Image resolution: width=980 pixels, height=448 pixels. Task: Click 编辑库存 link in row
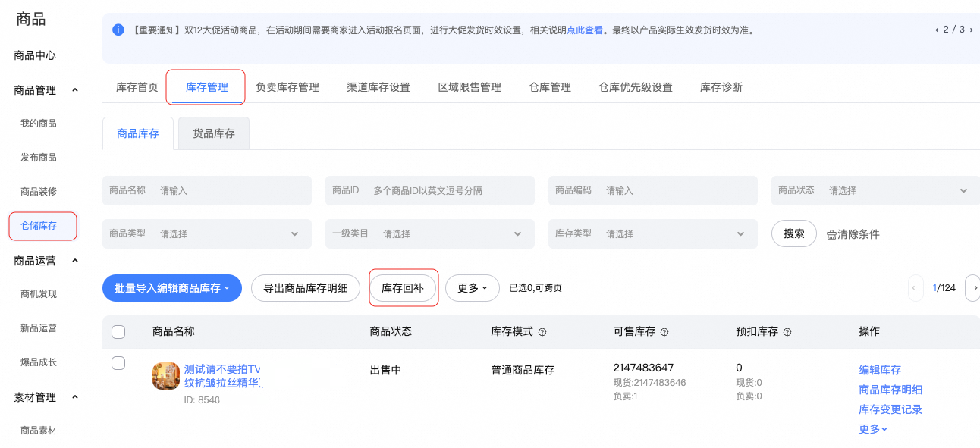point(880,370)
